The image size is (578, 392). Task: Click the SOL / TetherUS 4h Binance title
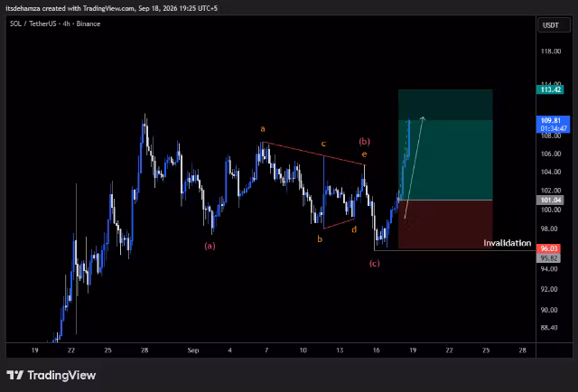click(55, 23)
